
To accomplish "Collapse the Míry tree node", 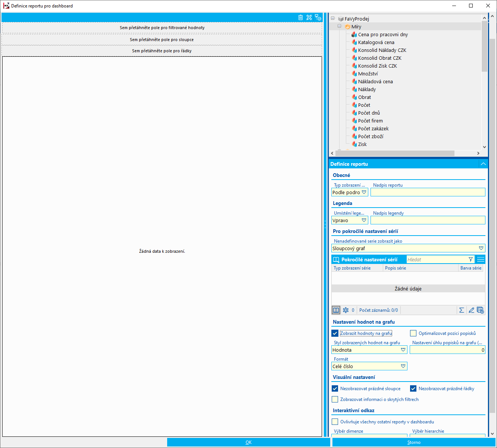I will click(339, 26).
